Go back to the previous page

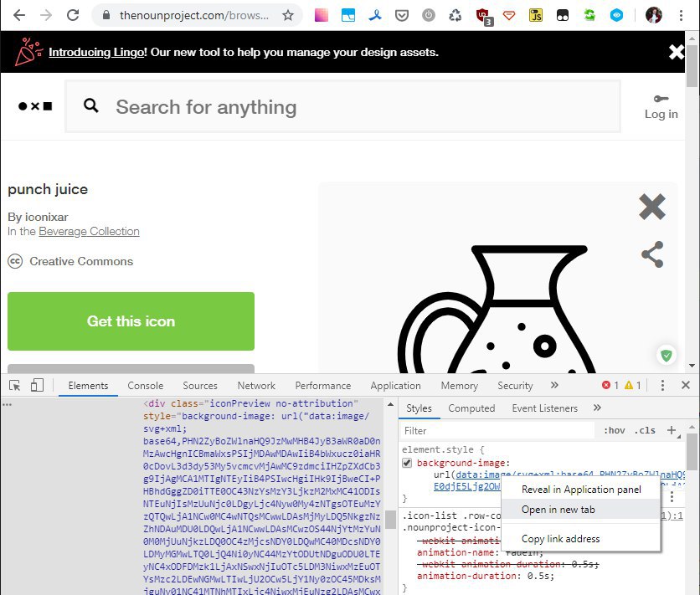[x=19, y=16]
